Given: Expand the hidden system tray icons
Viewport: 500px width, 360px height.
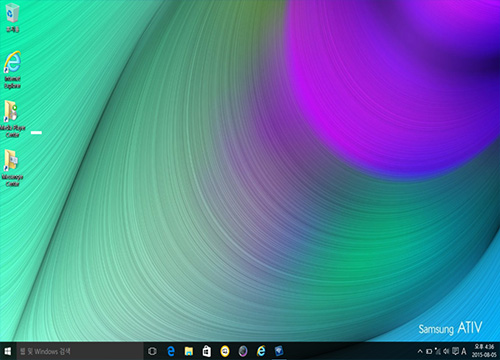Looking at the screenshot, I should pos(420,351).
